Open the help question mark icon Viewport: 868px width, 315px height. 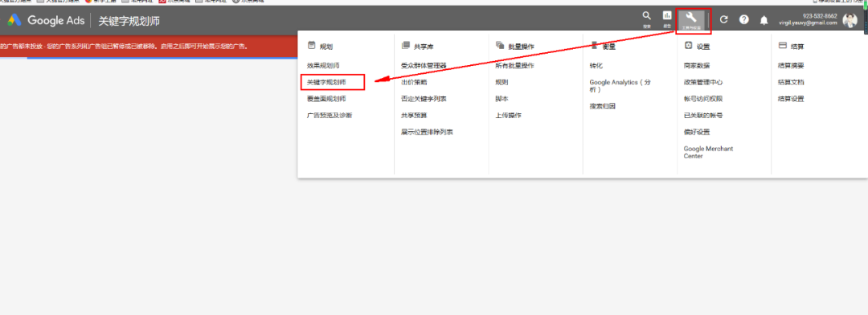(744, 20)
